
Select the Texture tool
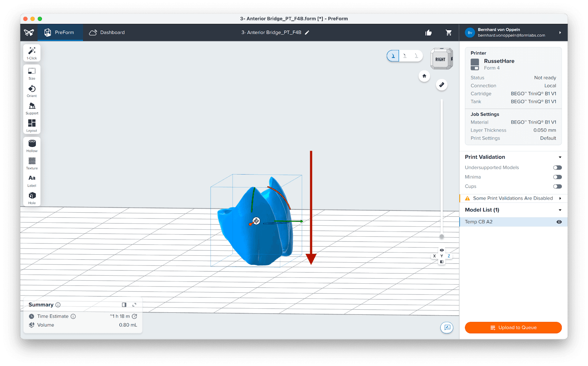(32, 163)
